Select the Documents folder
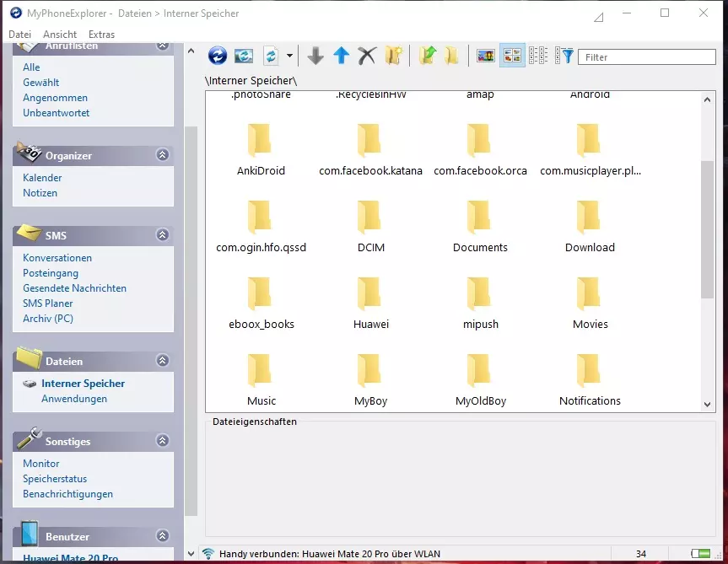 tap(481, 227)
